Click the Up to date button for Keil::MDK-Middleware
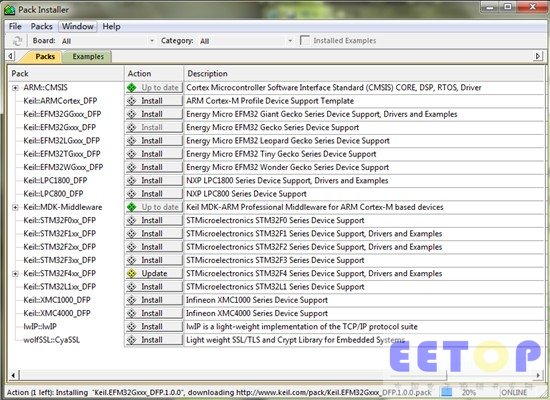This screenshot has height=400, width=550. coord(154,207)
